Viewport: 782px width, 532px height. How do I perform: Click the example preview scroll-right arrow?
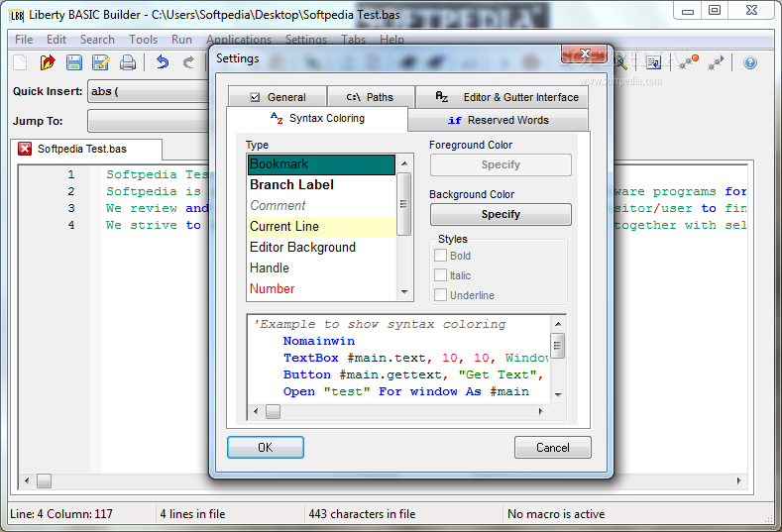540,411
